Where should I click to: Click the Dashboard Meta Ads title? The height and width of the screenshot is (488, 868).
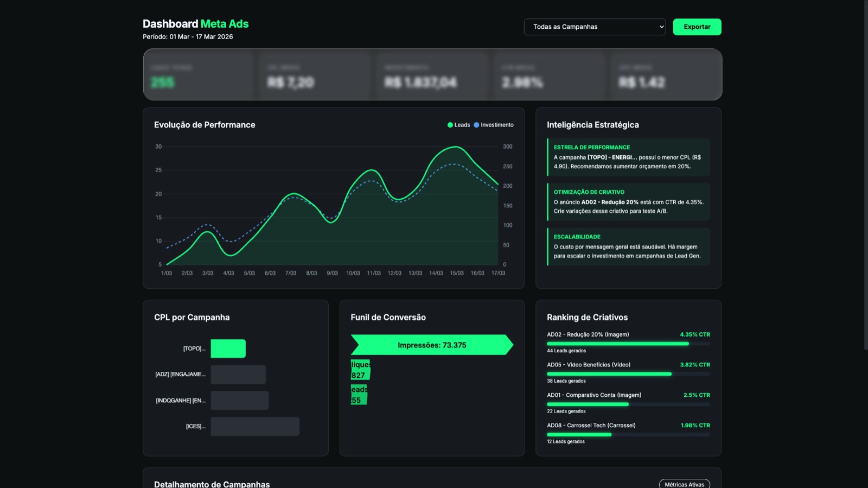tap(195, 24)
